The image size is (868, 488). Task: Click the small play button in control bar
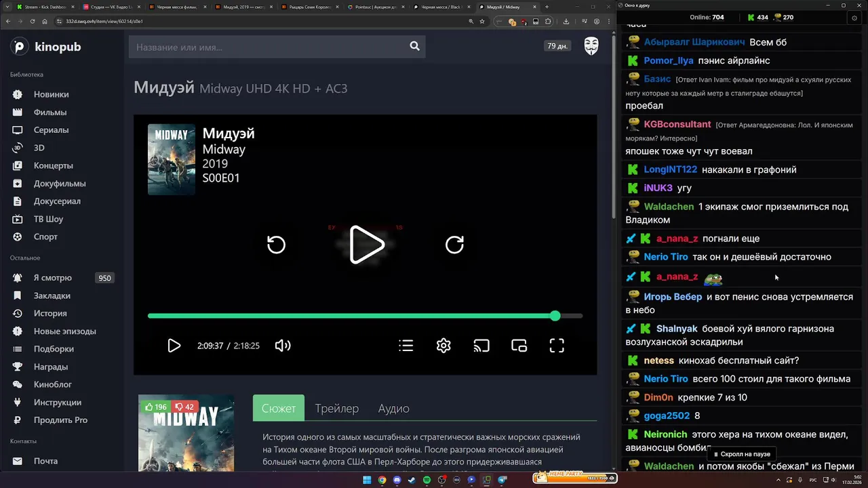click(174, 346)
